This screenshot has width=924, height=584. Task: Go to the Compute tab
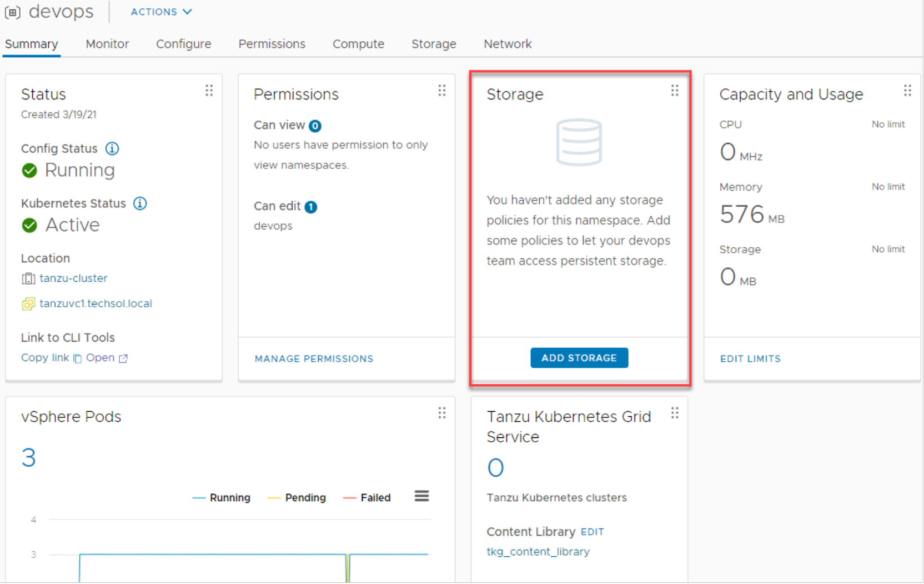(358, 44)
